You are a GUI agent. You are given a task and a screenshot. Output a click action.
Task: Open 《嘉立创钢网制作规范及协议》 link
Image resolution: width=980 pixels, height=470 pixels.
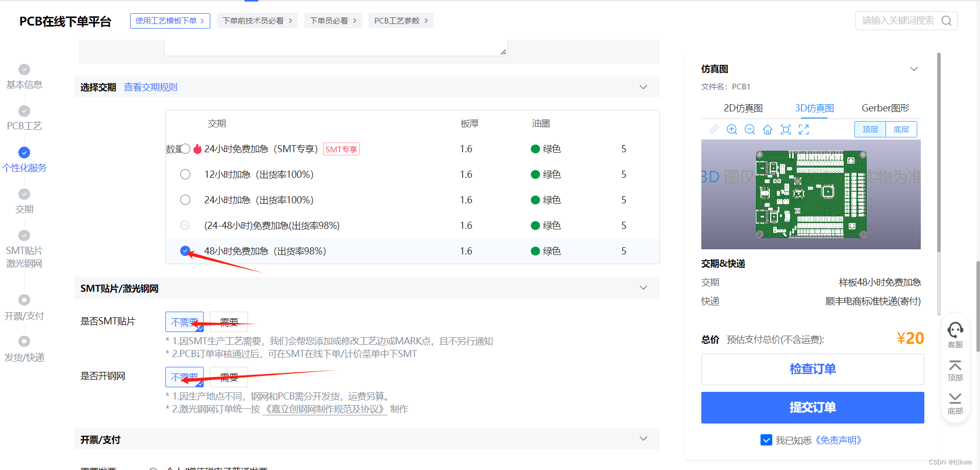(325, 409)
